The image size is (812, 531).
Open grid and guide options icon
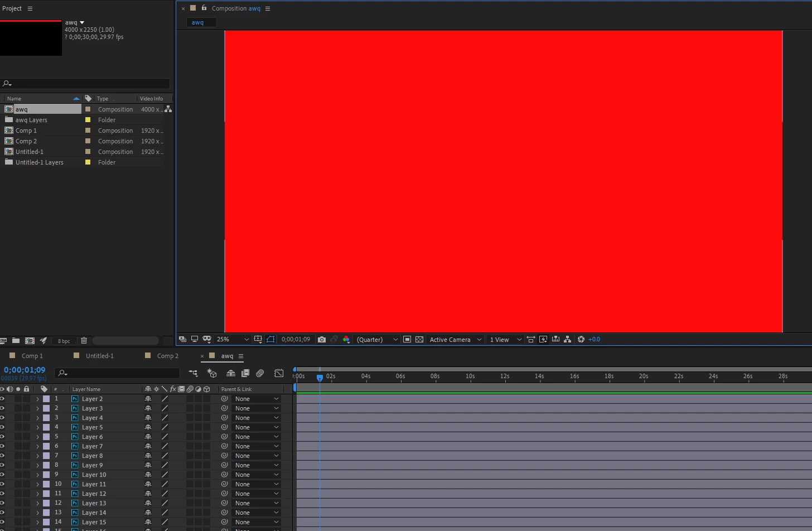coord(258,339)
